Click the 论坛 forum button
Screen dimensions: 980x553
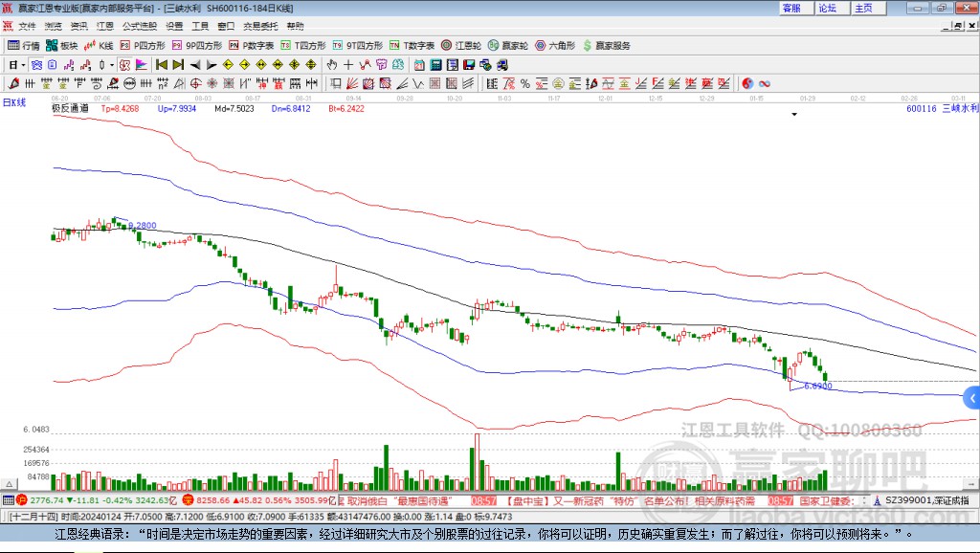click(x=832, y=8)
